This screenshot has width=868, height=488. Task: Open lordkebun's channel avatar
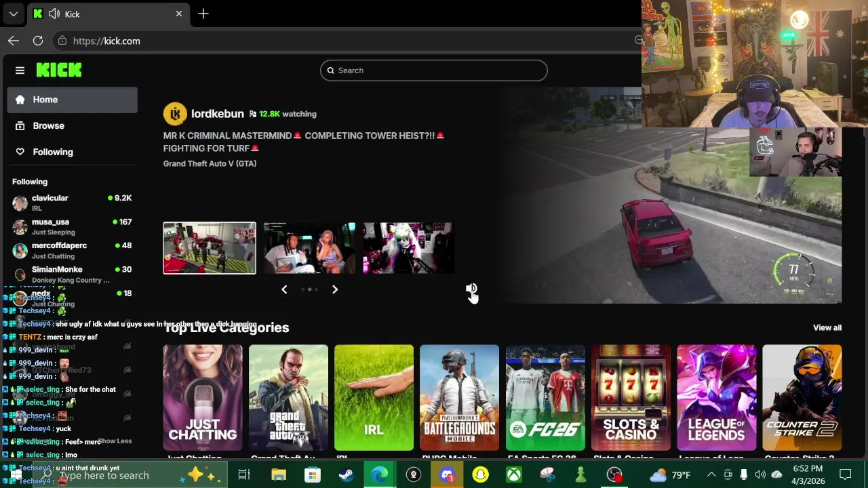[175, 114]
